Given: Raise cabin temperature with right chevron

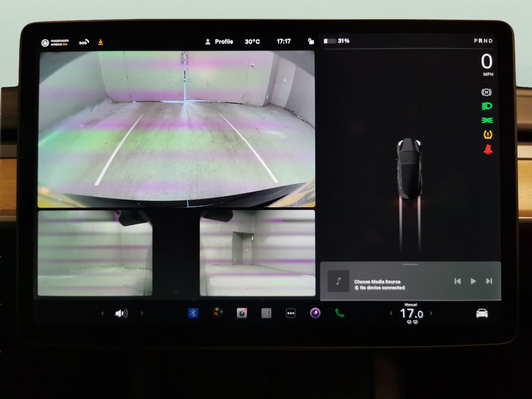Looking at the screenshot, I should 431,313.
